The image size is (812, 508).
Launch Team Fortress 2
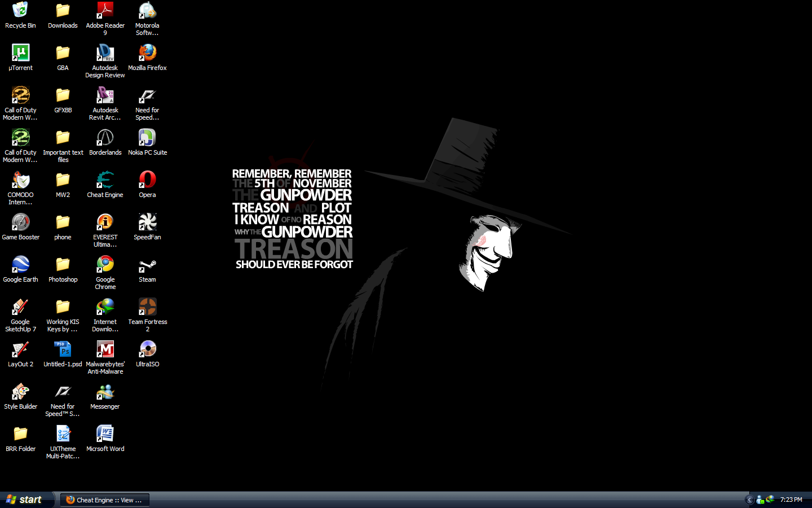tap(147, 315)
